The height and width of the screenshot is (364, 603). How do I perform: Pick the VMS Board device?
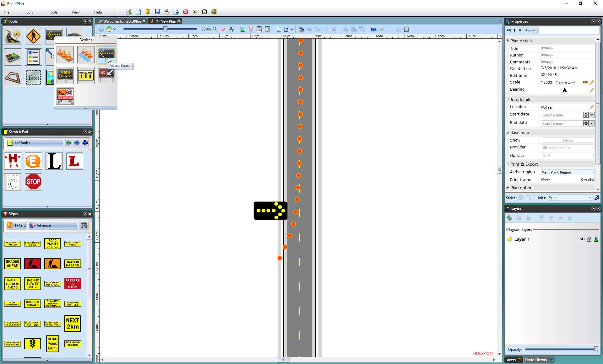click(x=65, y=75)
